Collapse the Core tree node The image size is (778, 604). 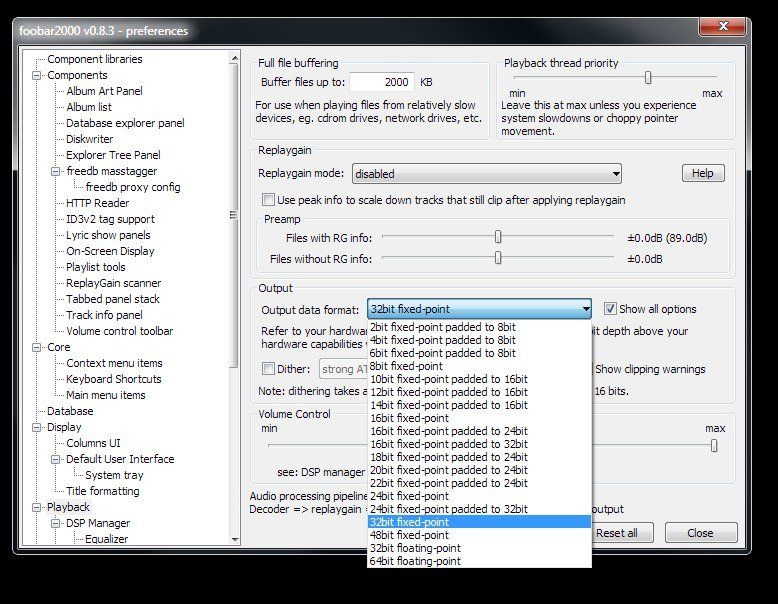coord(36,347)
